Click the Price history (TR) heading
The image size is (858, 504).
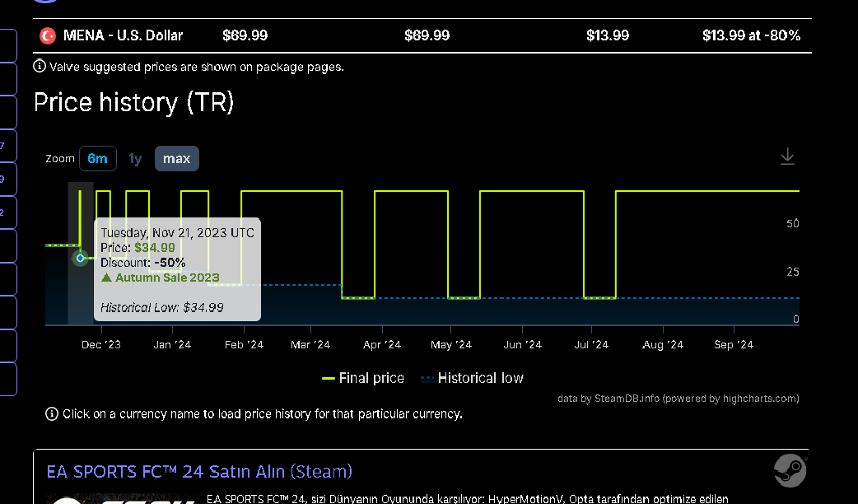[134, 102]
